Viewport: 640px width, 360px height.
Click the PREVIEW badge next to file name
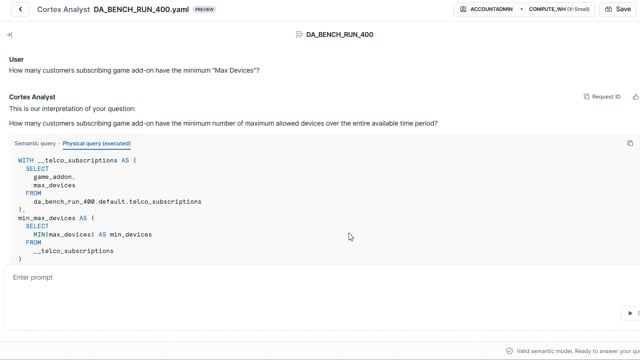coord(204,9)
